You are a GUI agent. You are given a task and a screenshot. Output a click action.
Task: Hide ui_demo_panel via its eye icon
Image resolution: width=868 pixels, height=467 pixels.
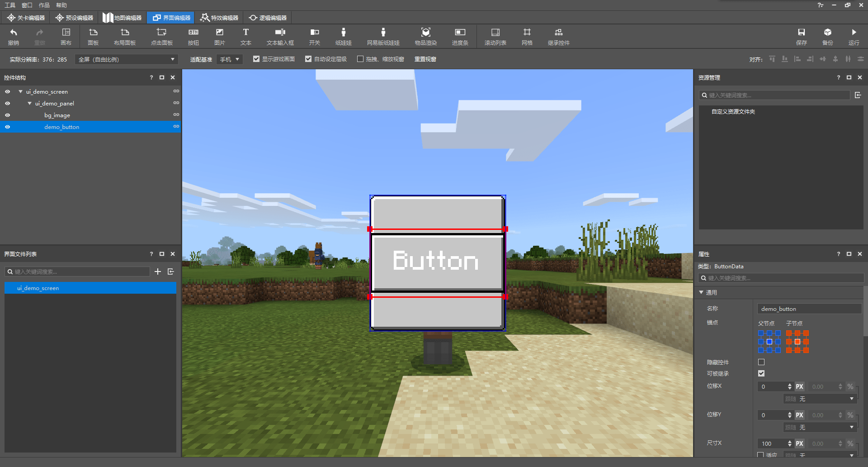pyautogui.click(x=8, y=103)
